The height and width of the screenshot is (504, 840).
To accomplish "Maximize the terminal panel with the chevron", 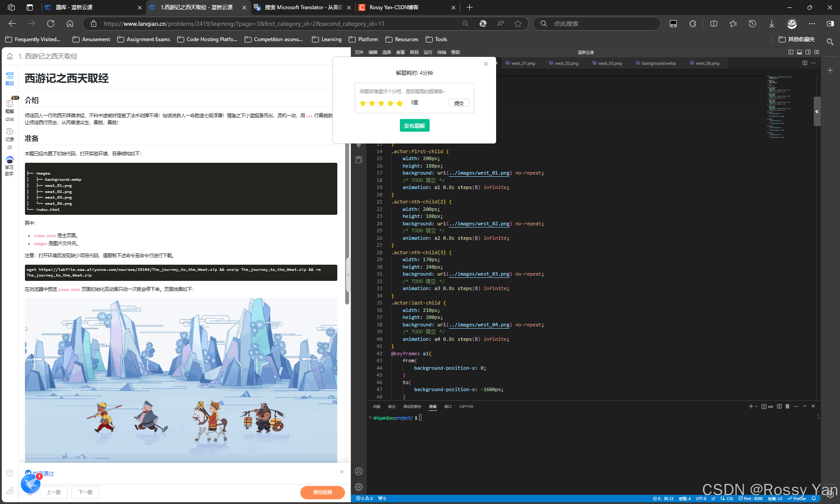I will click(x=805, y=406).
